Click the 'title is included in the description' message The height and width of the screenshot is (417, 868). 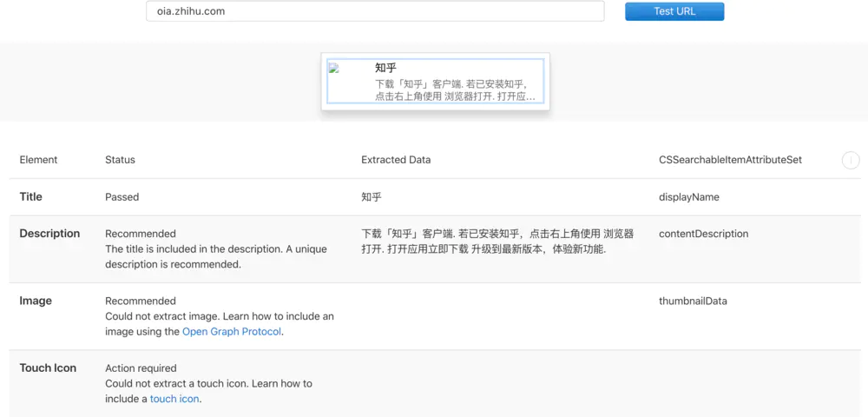[216, 256]
